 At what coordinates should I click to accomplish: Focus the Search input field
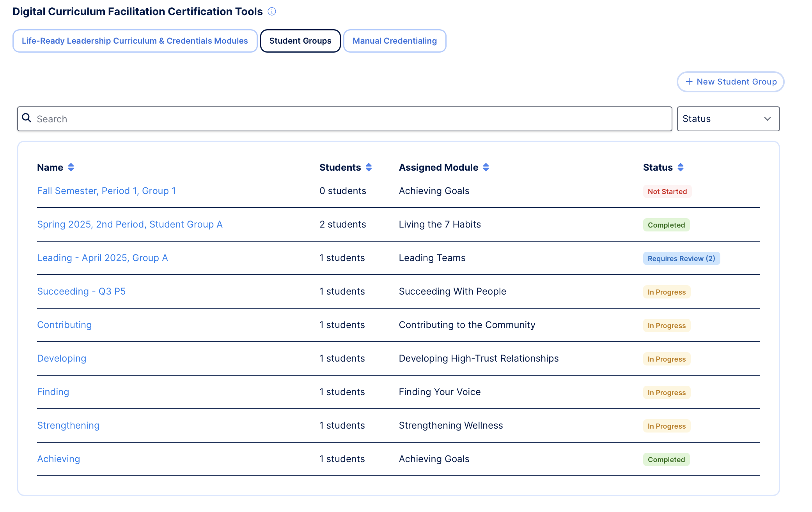pos(351,119)
